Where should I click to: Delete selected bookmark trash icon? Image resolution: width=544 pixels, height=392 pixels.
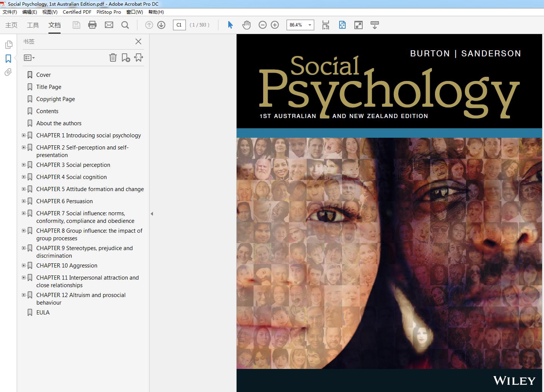point(113,58)
